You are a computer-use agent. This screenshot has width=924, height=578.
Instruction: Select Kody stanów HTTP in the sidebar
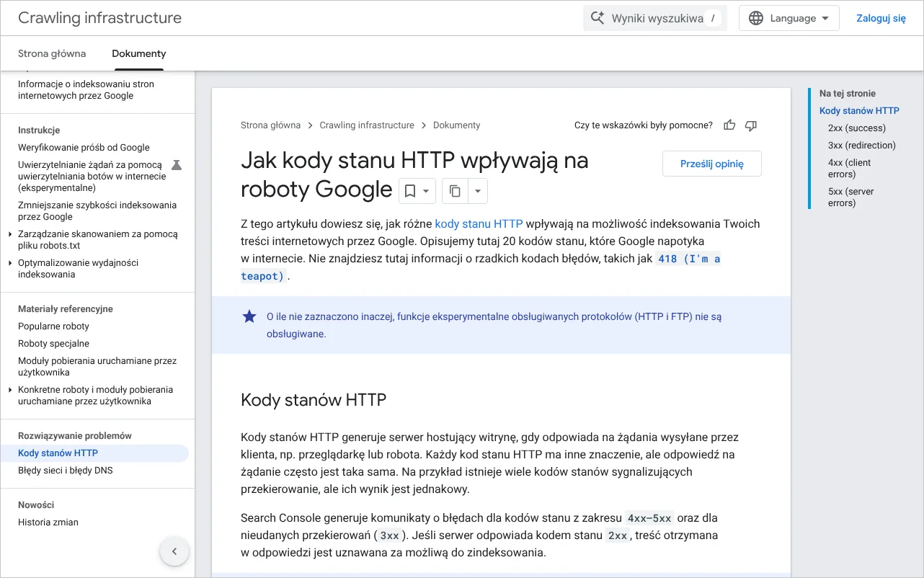94,453
